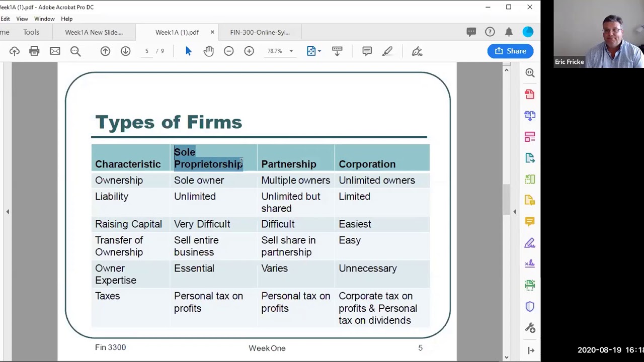Open the View menu

[x=22, y=19]
